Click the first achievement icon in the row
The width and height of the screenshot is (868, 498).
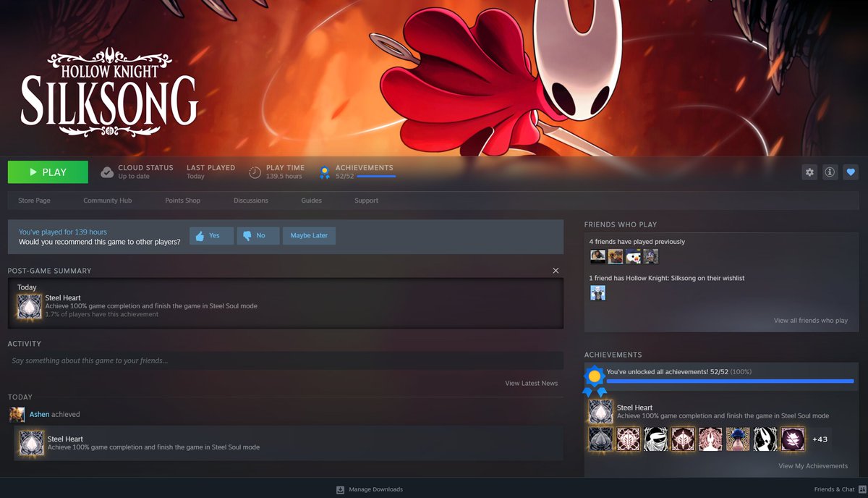601,439
